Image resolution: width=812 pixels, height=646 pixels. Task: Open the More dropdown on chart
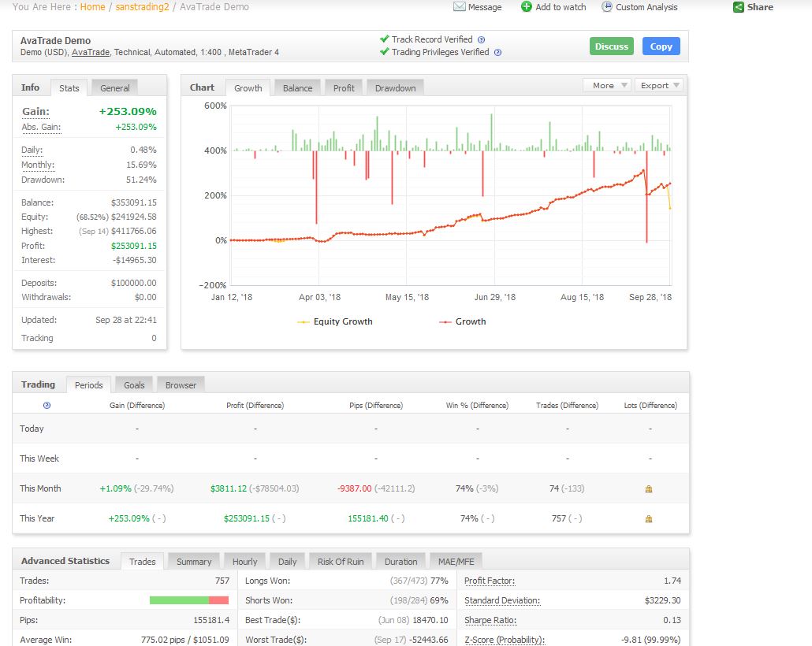(x=606, y=85)
